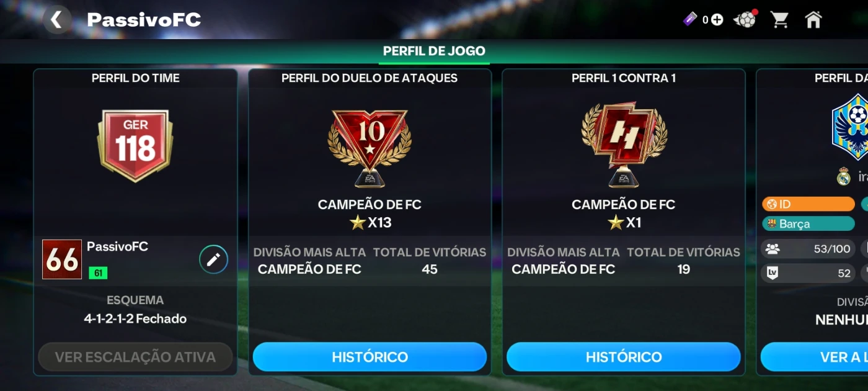Tap the red 66 player avatar thumbnail
Screen dimensions: 868x391
[x=62, y=259]
